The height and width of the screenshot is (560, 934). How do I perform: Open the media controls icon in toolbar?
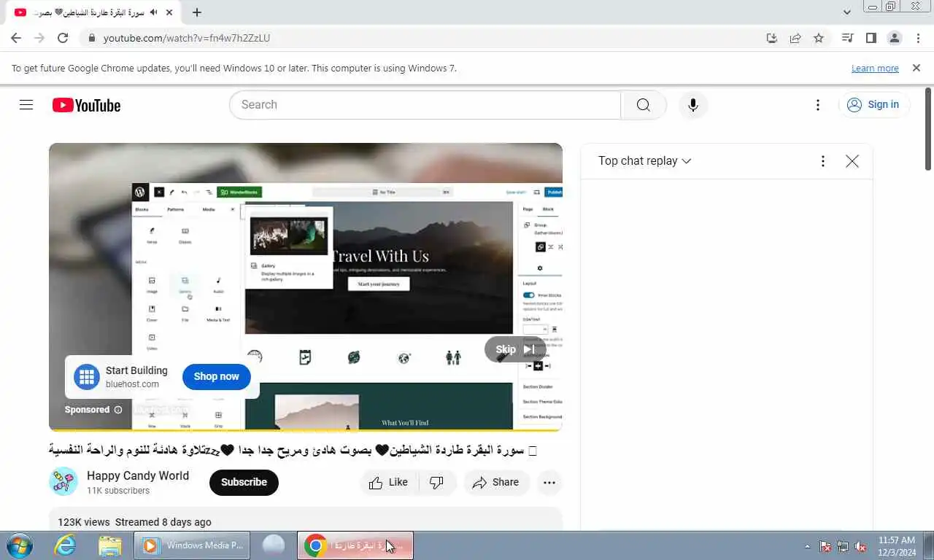click(x=847, y=38)
